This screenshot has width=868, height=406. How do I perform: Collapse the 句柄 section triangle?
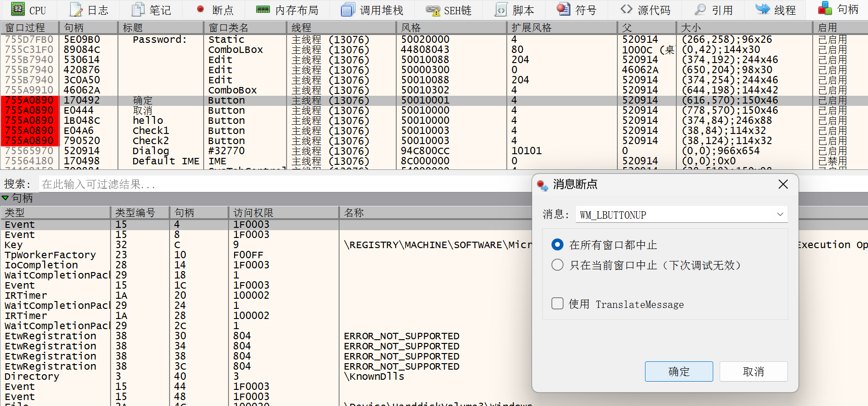6,198
